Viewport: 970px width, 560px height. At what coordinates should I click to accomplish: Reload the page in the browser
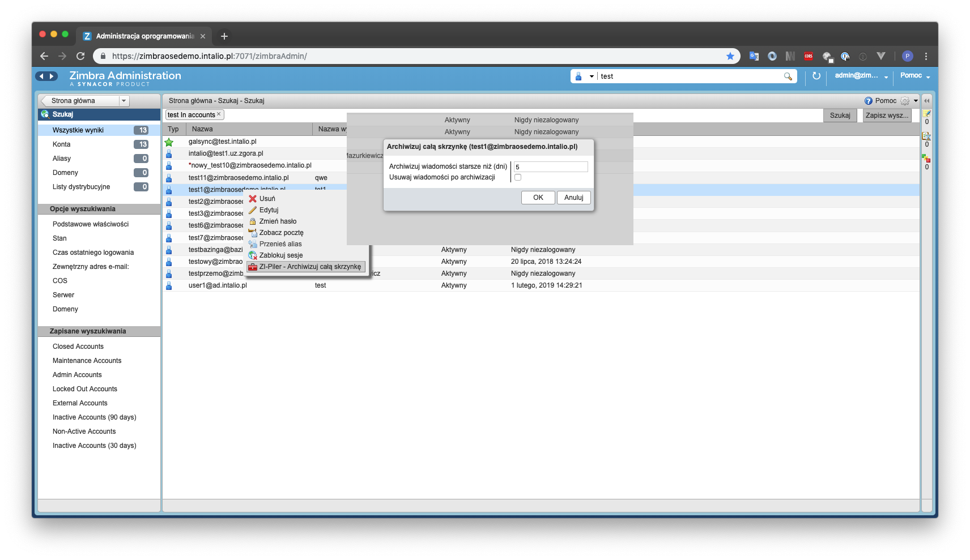tap(80, 56)
